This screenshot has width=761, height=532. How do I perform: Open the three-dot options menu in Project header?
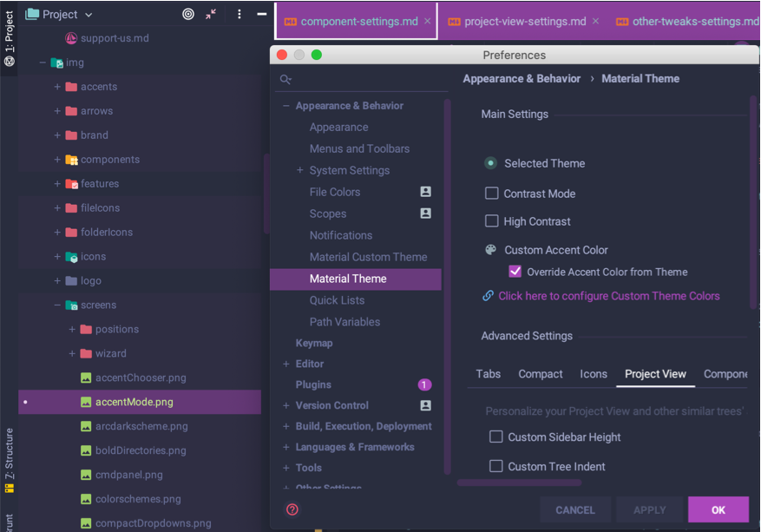pyautogui.click(x=239, y=14)
